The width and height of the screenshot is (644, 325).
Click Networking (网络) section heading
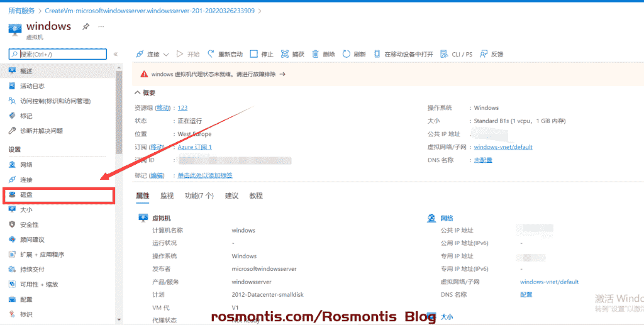tap(447, 218)
